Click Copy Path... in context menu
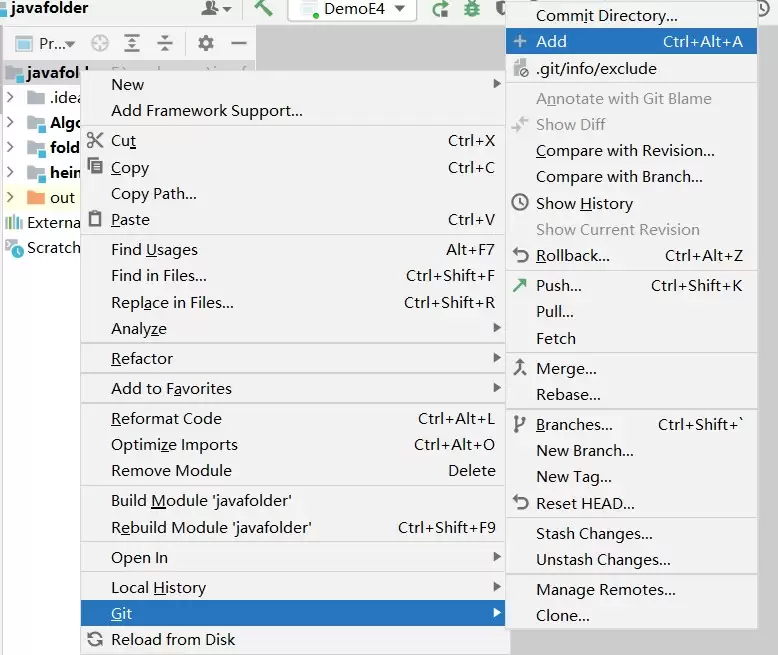 click(x=153, y=194)
